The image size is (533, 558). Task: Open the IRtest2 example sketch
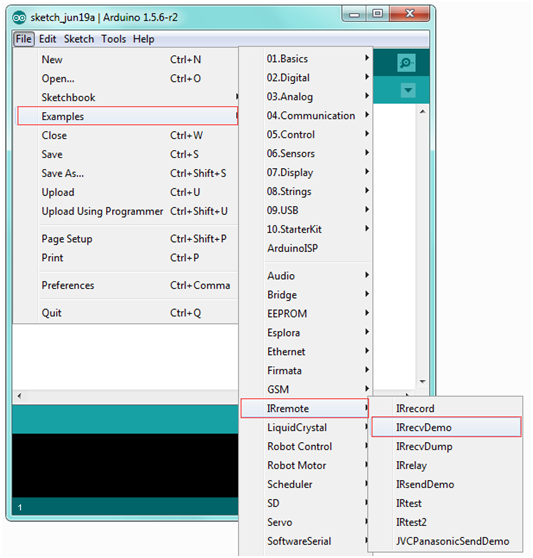pos(446,522)
